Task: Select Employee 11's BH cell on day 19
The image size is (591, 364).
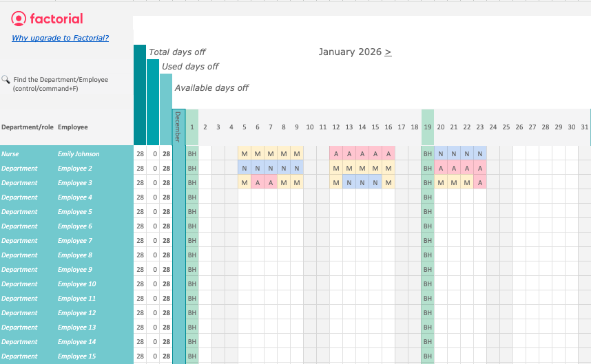Action: coord(428,299)
